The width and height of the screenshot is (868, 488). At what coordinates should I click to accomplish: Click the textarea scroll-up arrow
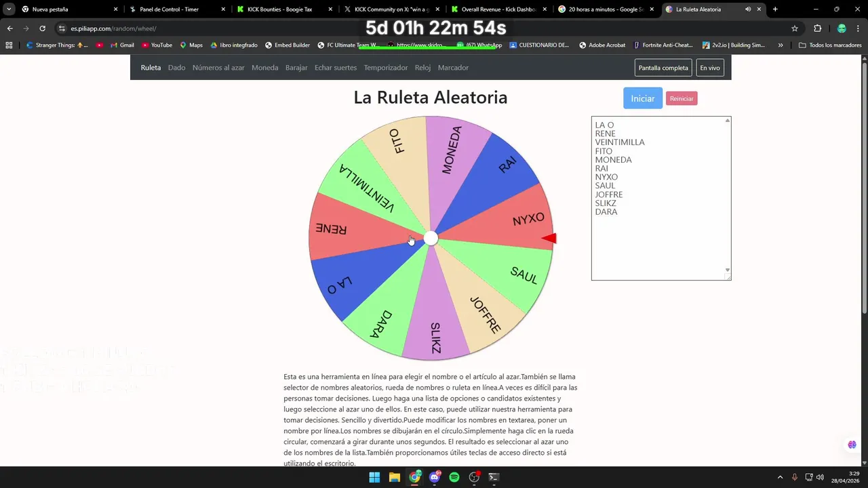coord(728,121)
